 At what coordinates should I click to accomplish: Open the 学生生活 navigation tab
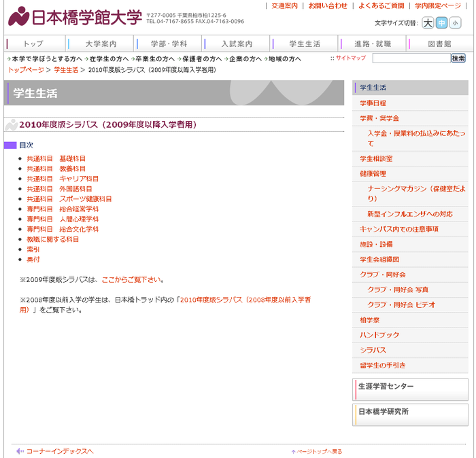[305, 43]
